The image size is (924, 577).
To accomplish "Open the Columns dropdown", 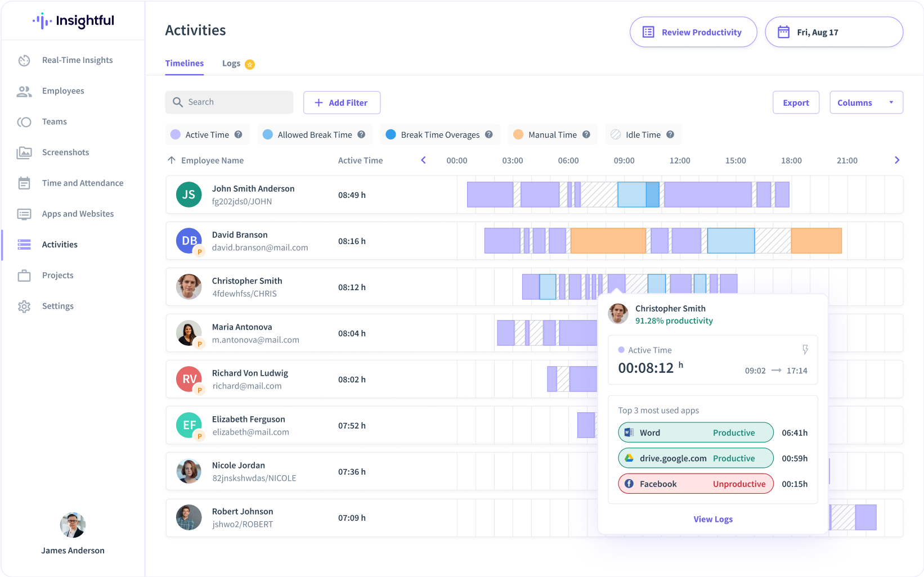I will tap(865, 102).
